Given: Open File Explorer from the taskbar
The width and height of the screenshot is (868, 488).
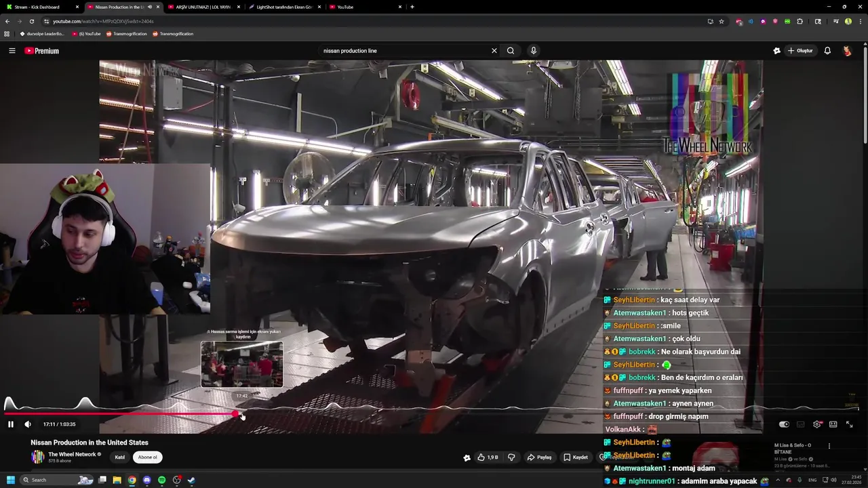Looking at the screenshot, I should (x=117, y=480).
